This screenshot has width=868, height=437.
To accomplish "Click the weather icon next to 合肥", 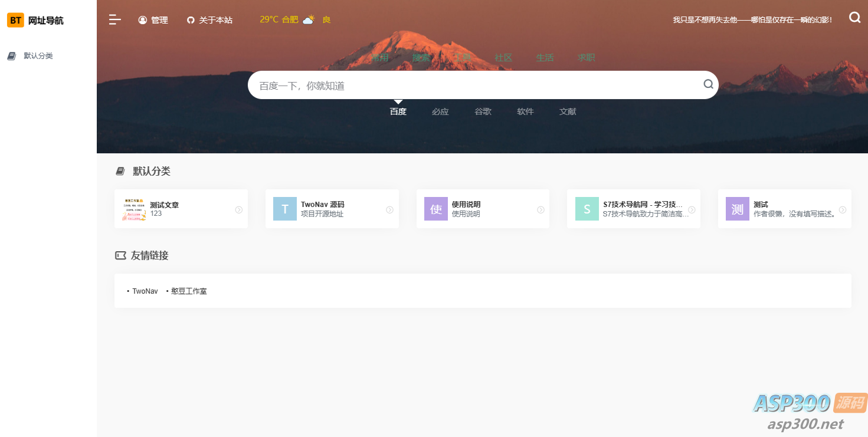I will tap(309, 19).
